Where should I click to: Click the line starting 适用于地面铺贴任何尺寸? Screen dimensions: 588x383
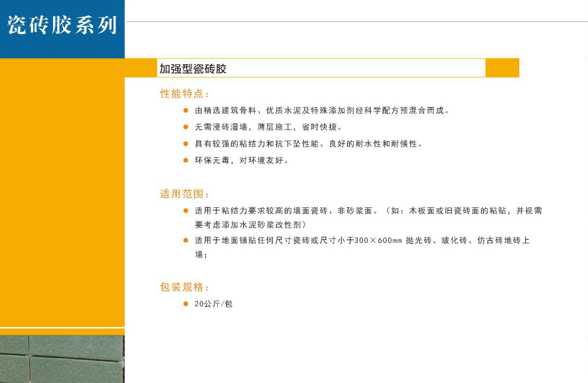click(x=362, y=240)
